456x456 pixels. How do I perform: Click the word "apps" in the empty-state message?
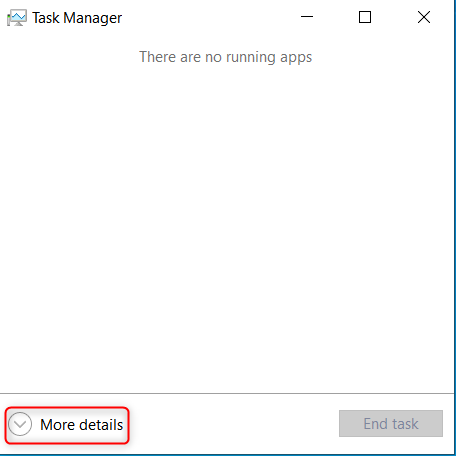click(x=296, y=58)
